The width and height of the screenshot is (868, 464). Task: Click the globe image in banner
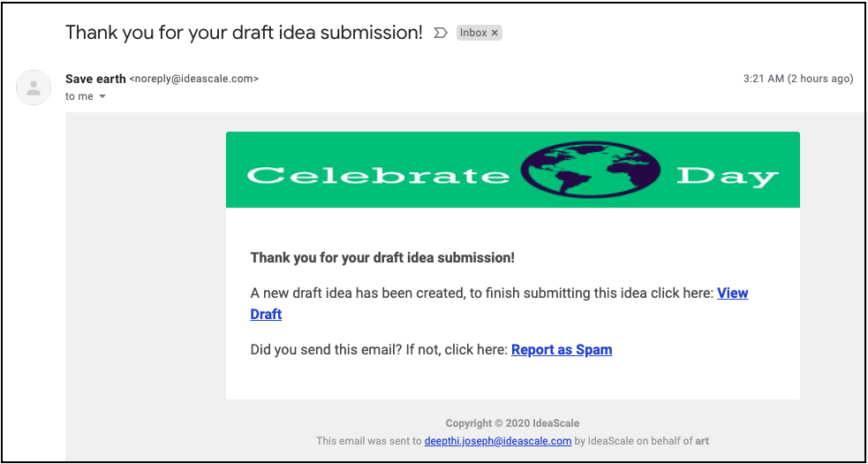[x=592, y=170]
